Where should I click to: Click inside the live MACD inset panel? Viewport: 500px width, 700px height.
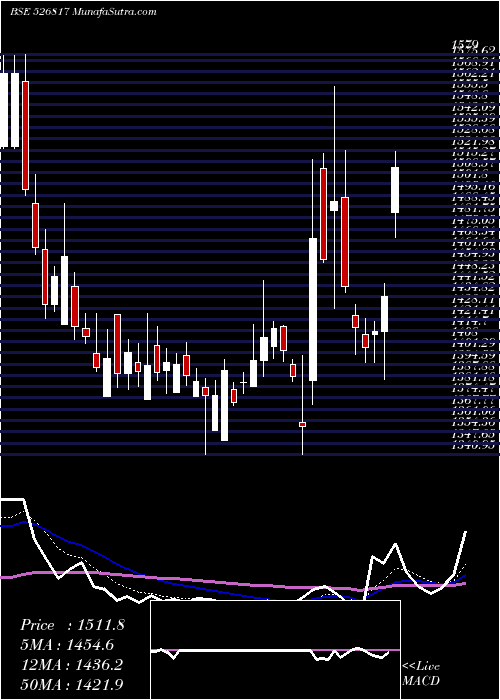pos(275,650)
